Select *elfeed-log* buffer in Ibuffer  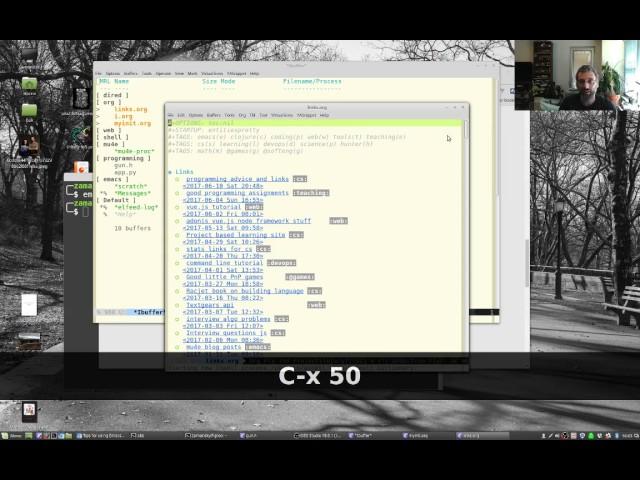point(136,207)
